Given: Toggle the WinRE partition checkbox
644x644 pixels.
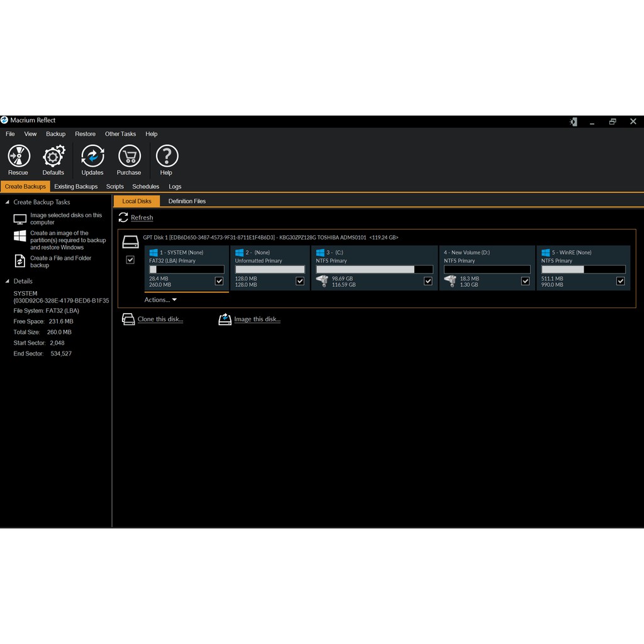Looking at the screenshot, I should (620, 281).
